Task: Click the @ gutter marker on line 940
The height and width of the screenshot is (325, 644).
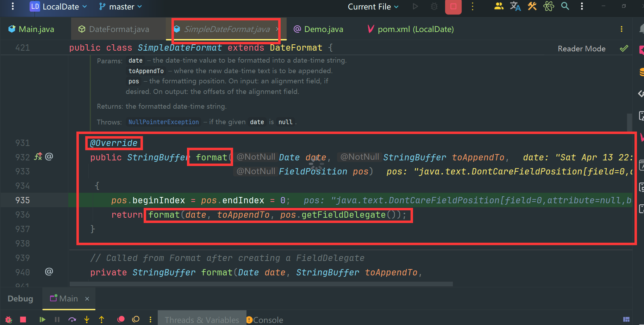Action: 49,272
